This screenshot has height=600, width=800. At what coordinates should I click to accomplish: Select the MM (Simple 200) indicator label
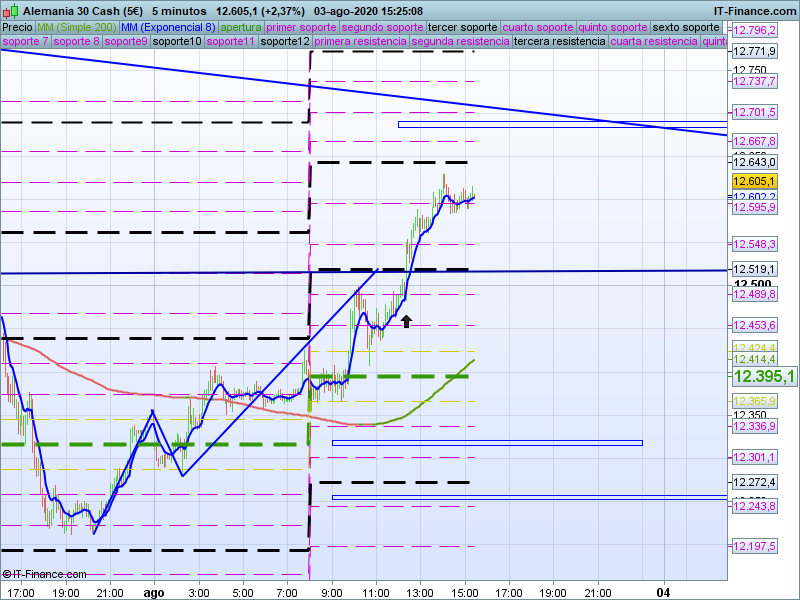(x=70, y=27)
